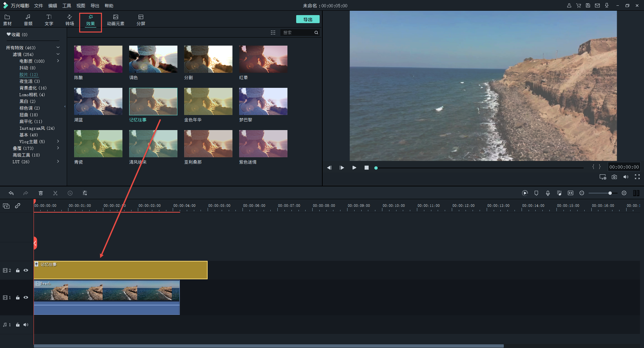Click the 导出 export button

pyautogui.click(x=308, y=19)
